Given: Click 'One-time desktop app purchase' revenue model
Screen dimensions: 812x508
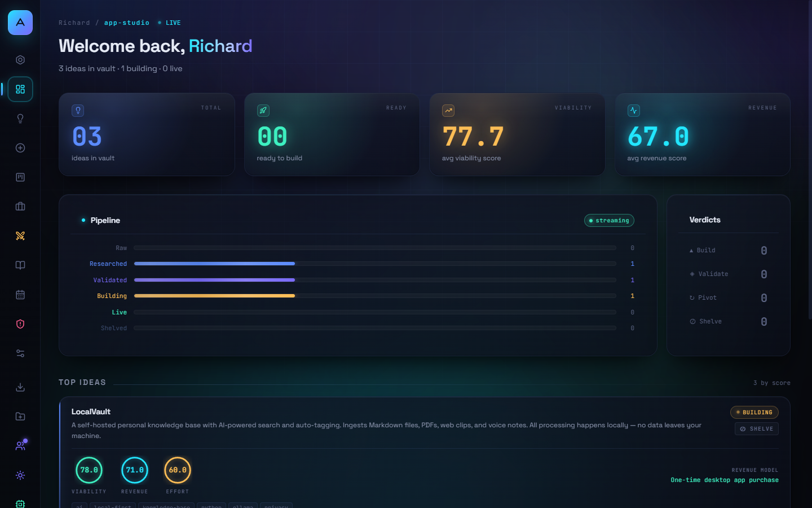Looking at the screenshot, I should (725, 480).
